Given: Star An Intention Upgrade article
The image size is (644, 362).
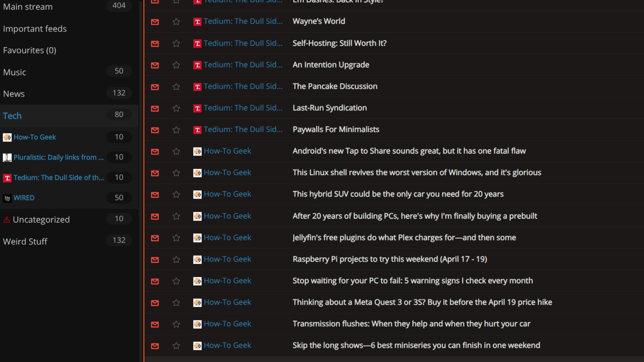Looking at the screenshot, I should click(x=176, y=65).
